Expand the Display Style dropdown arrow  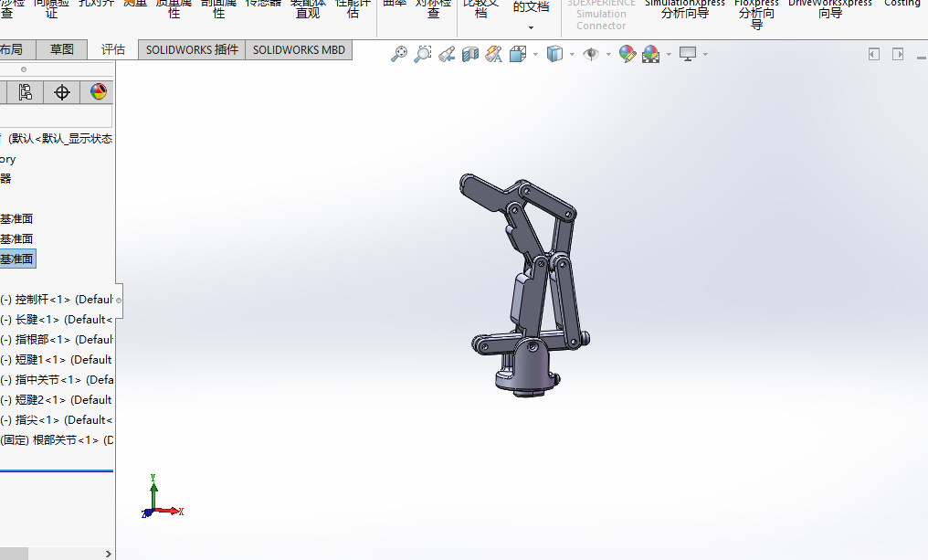(572, 55)
